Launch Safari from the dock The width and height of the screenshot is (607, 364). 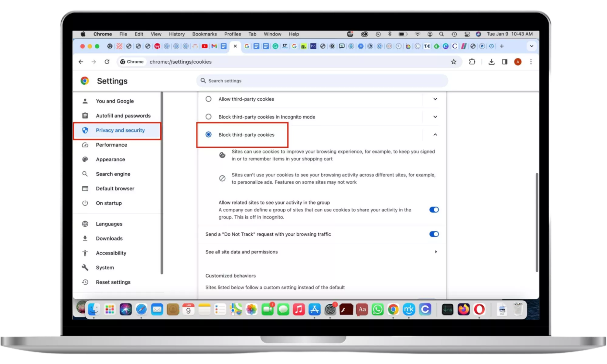coord(141,309)
